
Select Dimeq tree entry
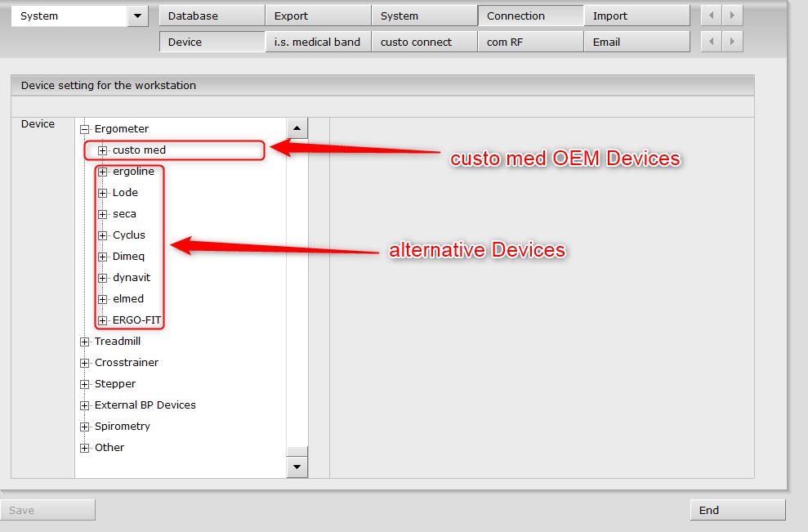coord(128,257)
